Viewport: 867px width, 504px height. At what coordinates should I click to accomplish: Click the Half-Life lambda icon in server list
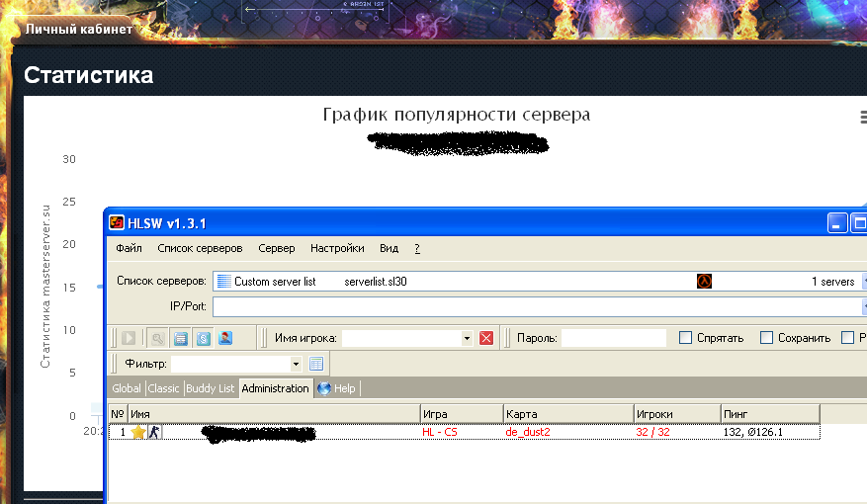pyautogui.click(x=704, y=282)
